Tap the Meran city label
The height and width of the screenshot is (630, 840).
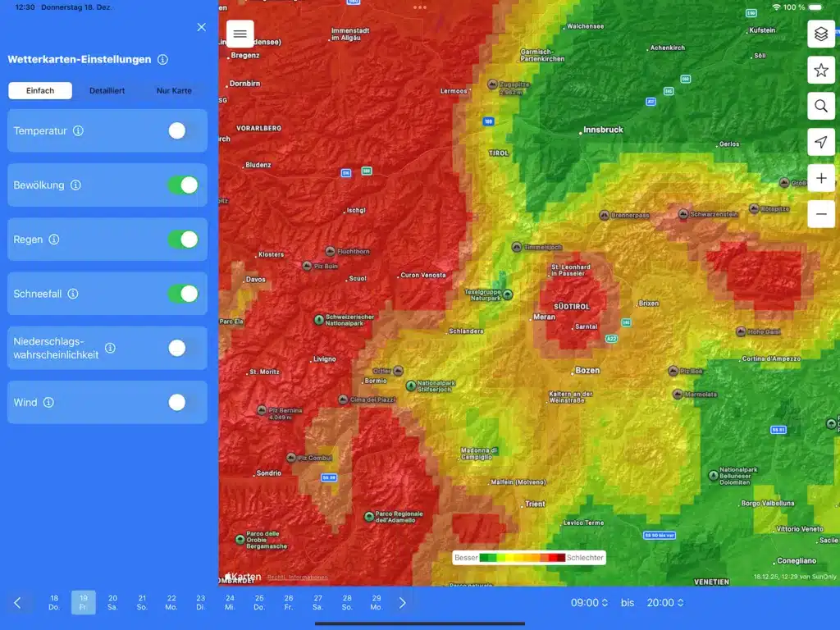coord(545,317)
